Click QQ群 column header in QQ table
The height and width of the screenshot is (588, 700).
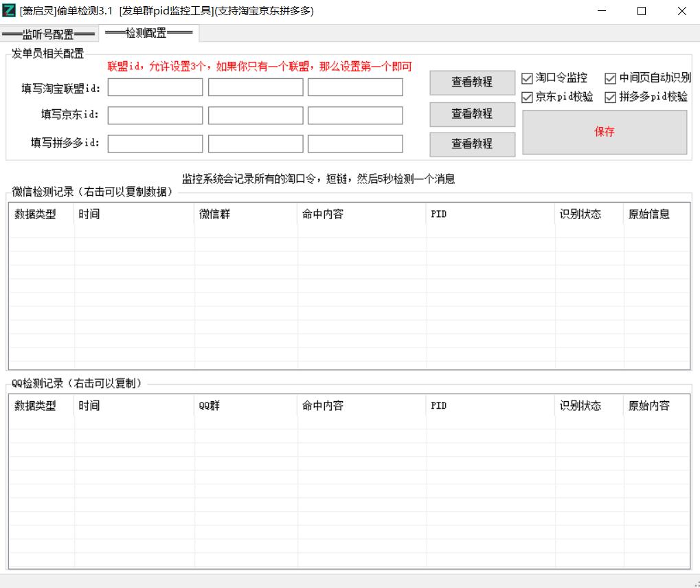click(245, 406)
